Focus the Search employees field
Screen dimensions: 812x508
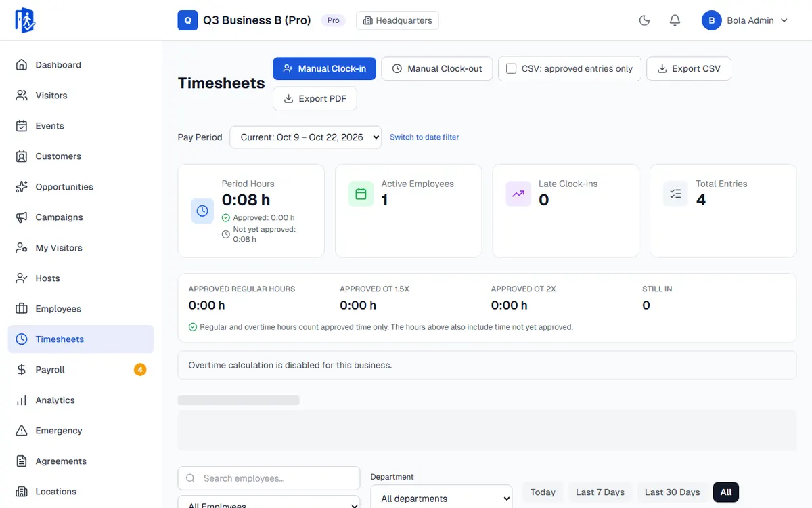(269, 478)
